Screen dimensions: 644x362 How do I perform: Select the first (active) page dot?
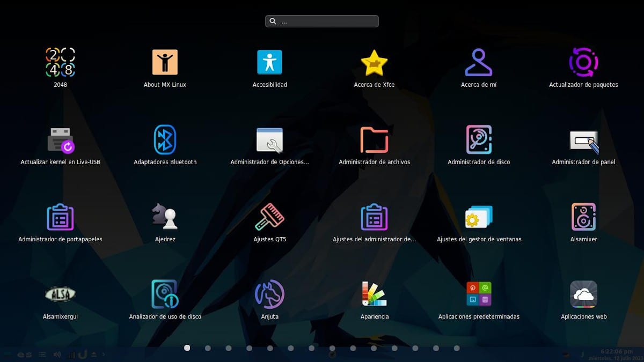tap(187, 348)
